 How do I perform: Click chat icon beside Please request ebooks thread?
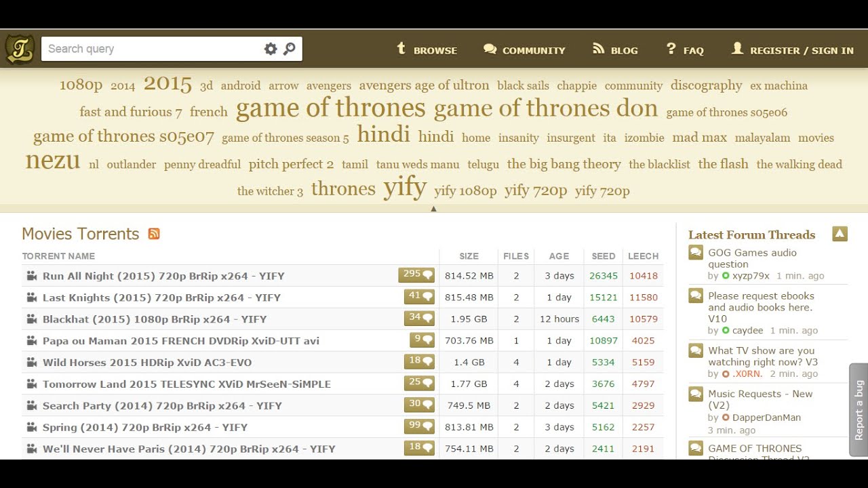tap(696, 296)
